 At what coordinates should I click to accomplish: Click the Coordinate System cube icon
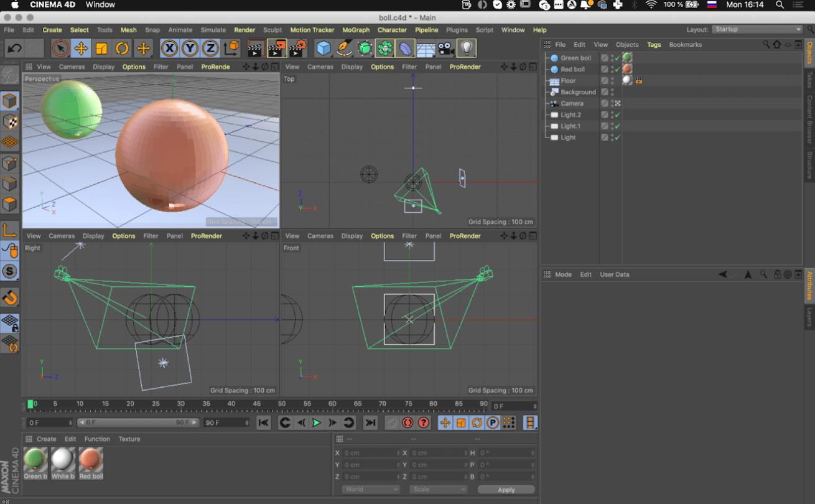point(231,48)
